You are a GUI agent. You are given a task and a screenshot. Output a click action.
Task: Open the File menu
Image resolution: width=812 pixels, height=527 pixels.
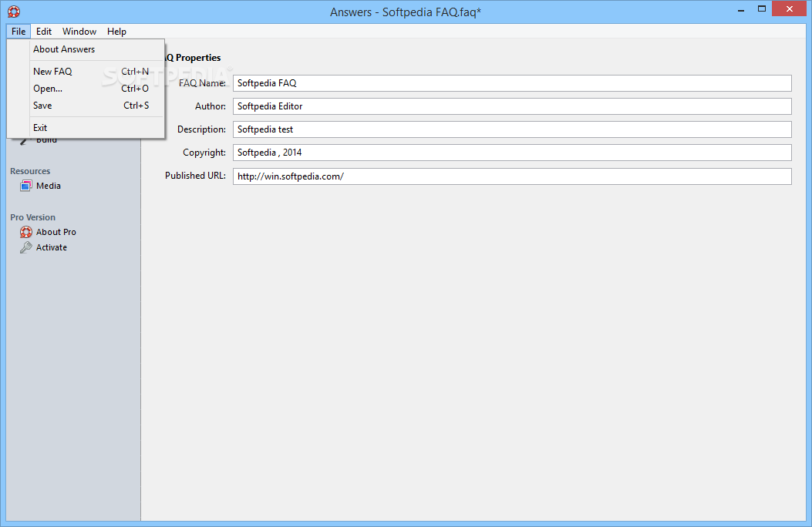pos(19,32)
